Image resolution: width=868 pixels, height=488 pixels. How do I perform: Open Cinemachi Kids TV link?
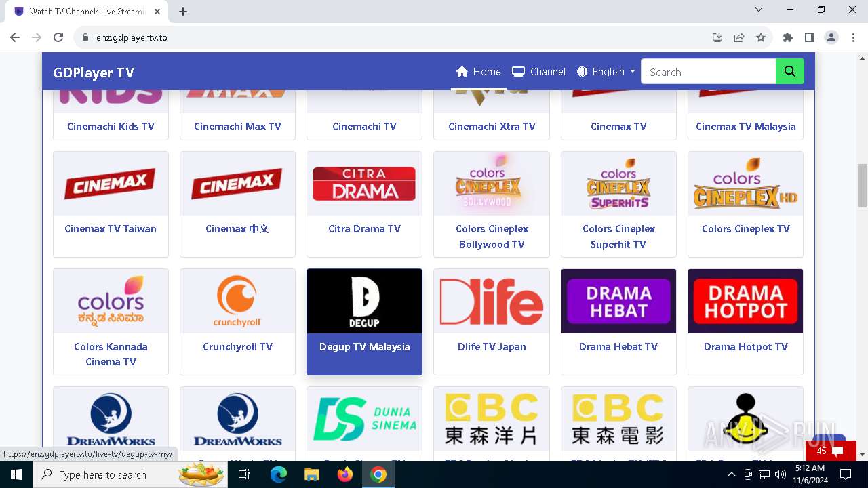(111, 126)
